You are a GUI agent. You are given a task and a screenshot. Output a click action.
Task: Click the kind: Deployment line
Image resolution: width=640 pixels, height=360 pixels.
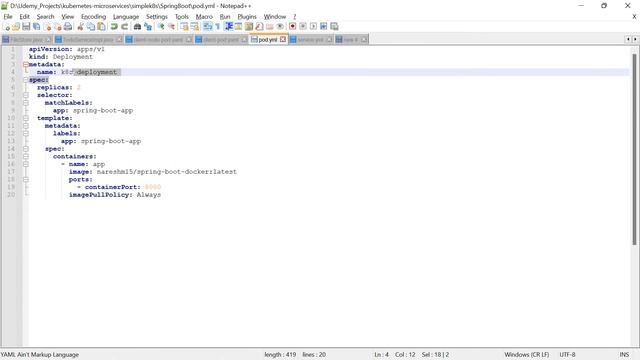point(61,57)
